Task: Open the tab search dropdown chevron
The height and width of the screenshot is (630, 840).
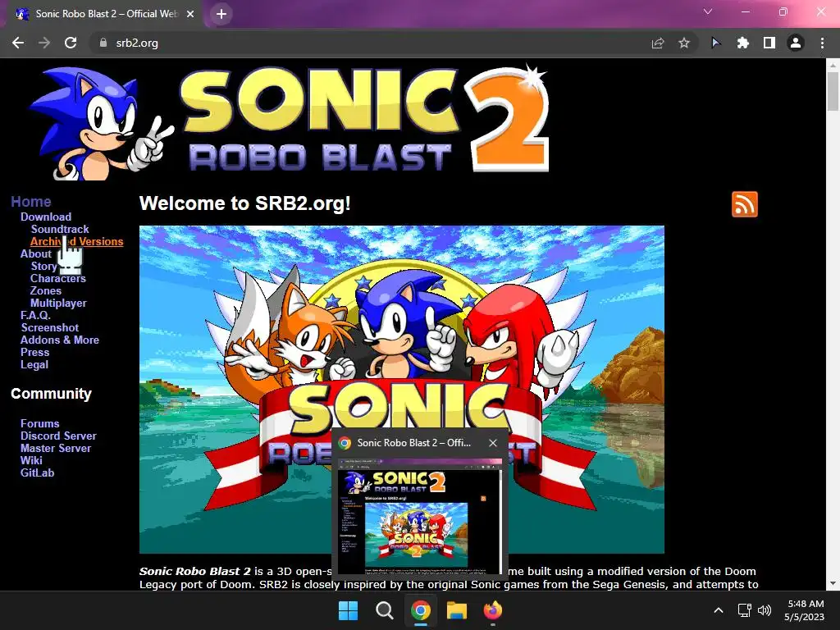Action: (x=708, y=11)
